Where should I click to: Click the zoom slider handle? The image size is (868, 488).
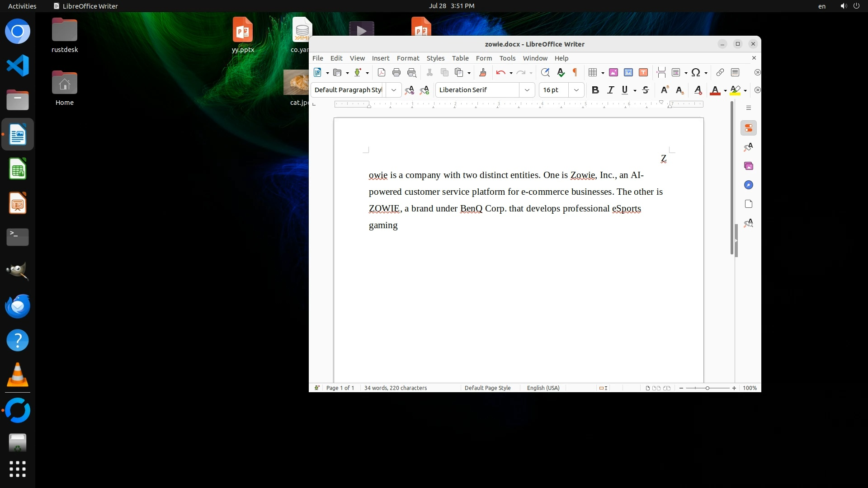708,388
